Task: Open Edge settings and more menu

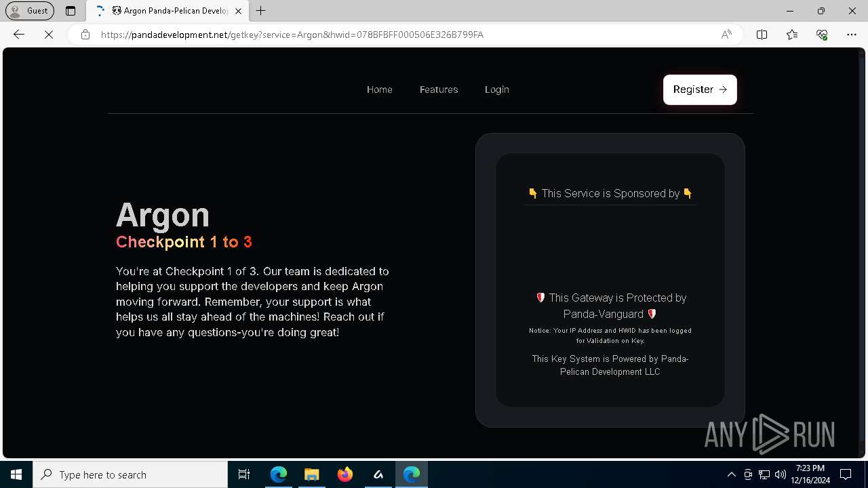Action: pyautogui.click(x=852, y=35)
